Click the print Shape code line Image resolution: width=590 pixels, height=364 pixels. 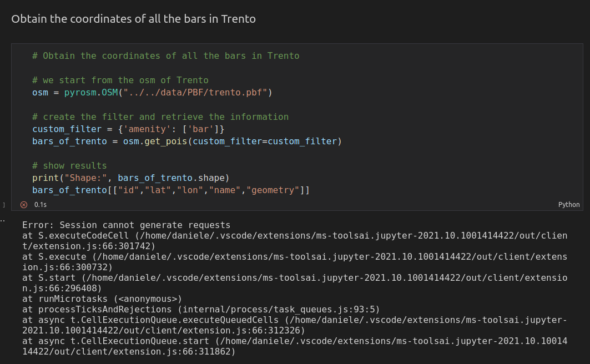point(130,178)
